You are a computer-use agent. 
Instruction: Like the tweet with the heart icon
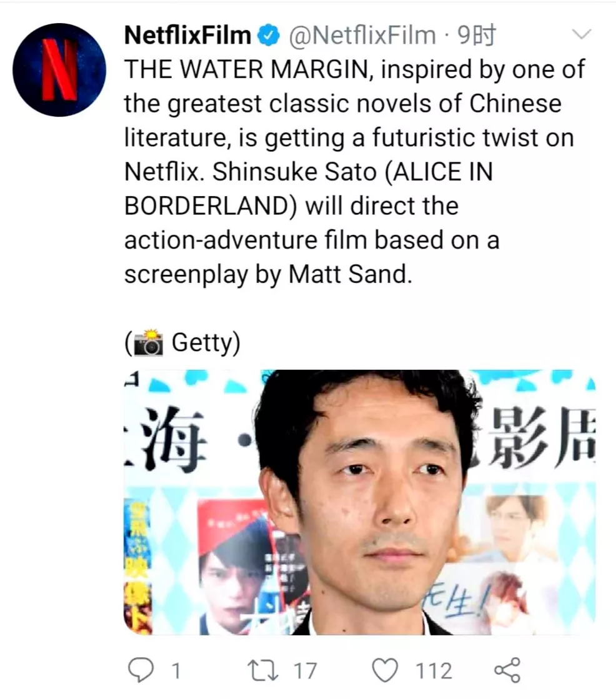click(x=385, y=670)
